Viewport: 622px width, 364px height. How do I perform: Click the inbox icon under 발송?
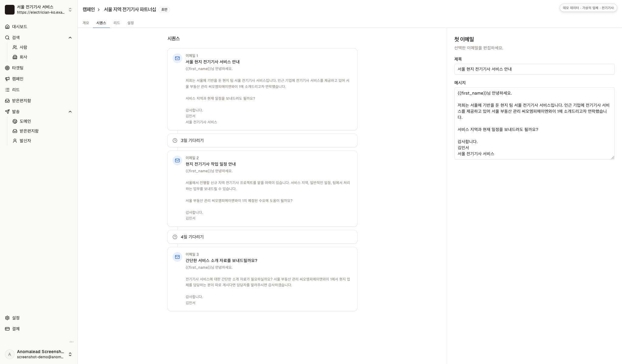pyautogui.click(x=15, y=131)
